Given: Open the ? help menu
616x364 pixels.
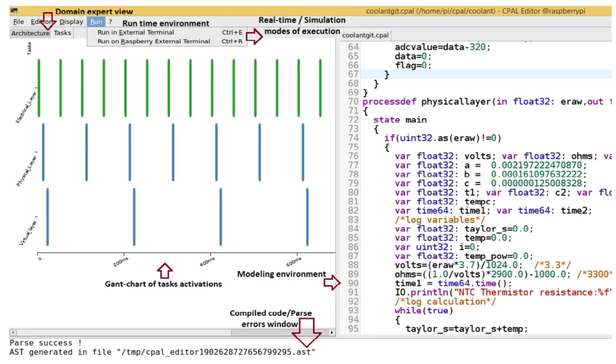Looking at the screenshot, I should click(x=111, y=22).
